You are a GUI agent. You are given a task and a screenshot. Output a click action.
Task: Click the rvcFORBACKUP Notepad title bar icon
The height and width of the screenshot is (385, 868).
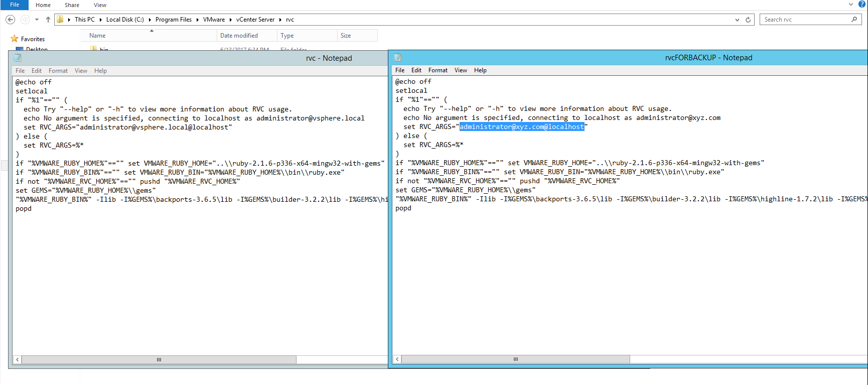click(398, 58)
